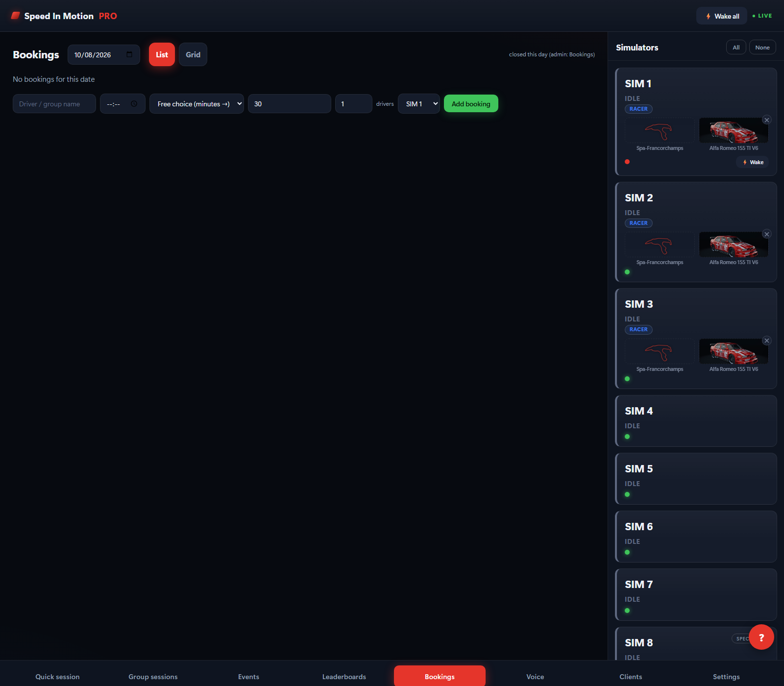This screenshot has height=686, width=784.
Task: Open the Clients tab
Action: pyautogui.click(x=631, y=677)
